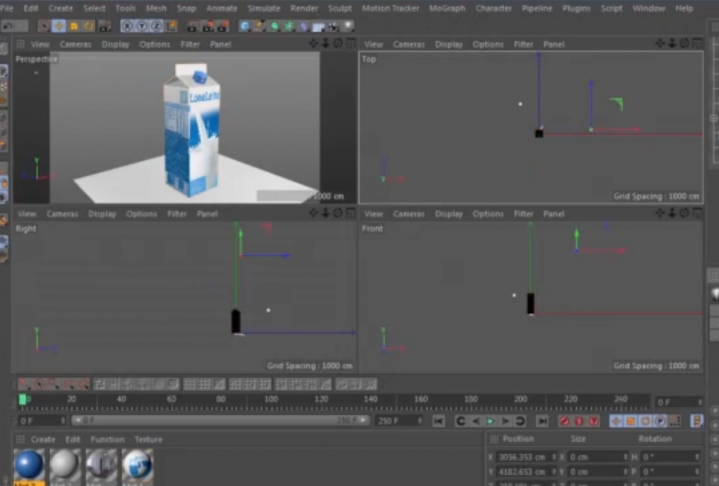Open the green array modeling icon
This screenshot has height=486, width=719.
289,26
